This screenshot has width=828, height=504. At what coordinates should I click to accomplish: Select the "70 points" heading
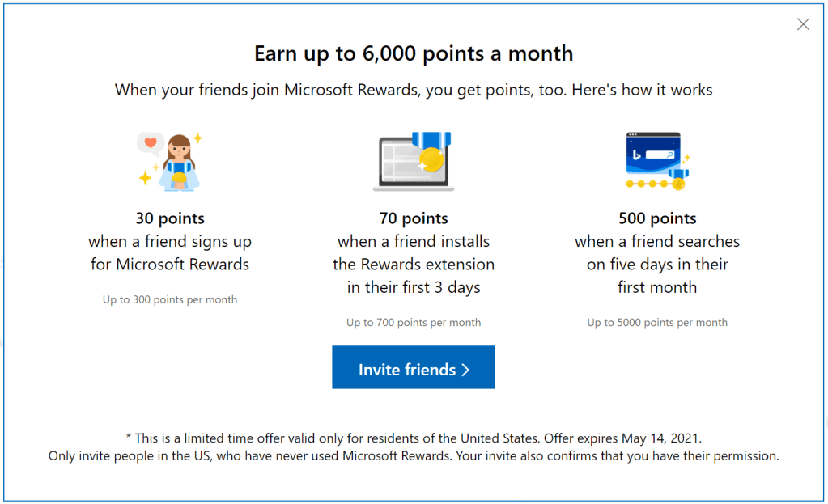(414, 218)
